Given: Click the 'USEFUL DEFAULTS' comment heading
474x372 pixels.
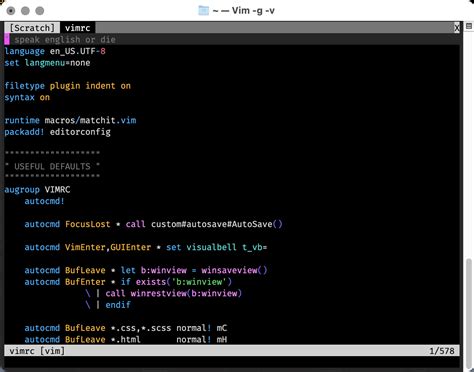Looking at the screenshot, I should point(52,166).
